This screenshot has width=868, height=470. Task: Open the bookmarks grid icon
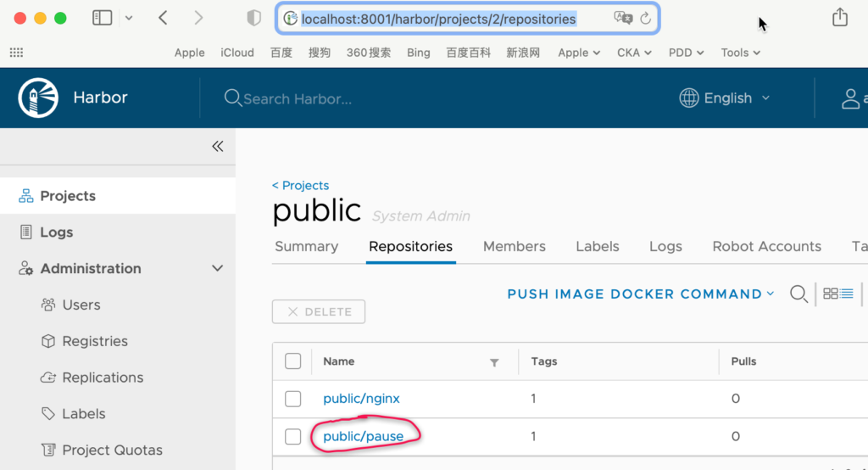17,53
